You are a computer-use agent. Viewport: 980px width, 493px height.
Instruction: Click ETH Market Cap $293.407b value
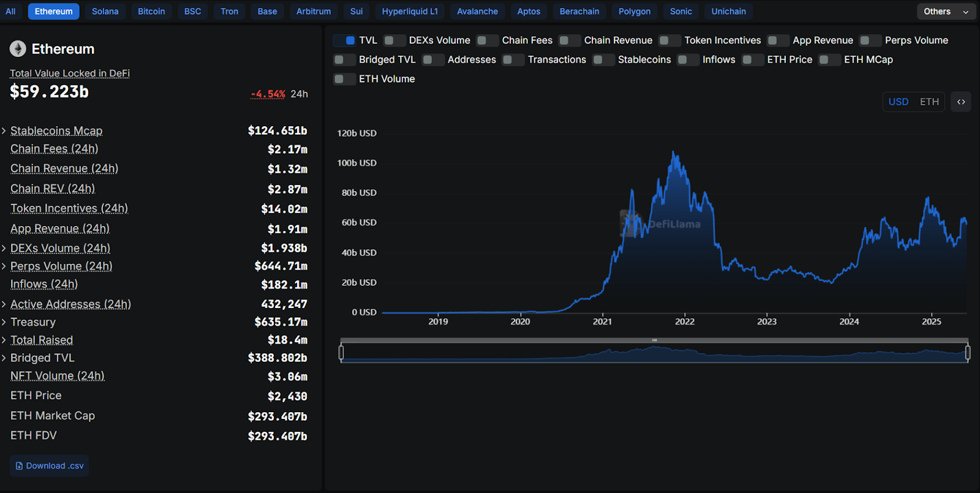tap(277, 416)
